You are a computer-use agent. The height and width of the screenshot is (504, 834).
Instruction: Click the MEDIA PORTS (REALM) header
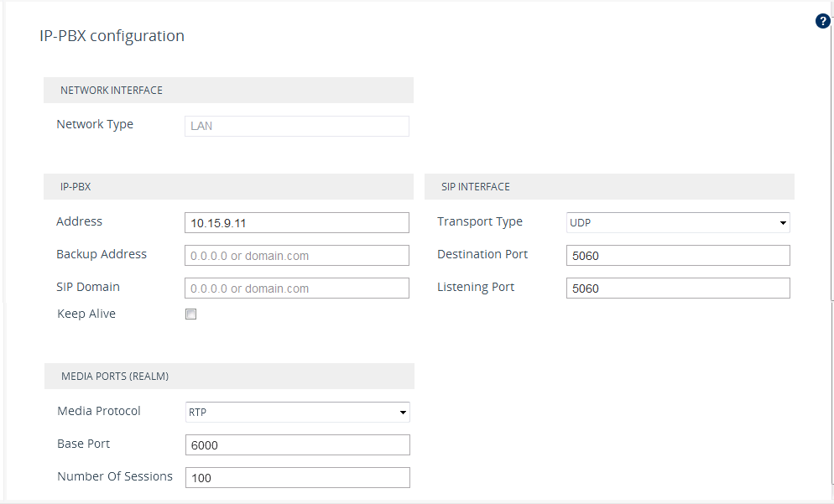(x=115, y=377)
